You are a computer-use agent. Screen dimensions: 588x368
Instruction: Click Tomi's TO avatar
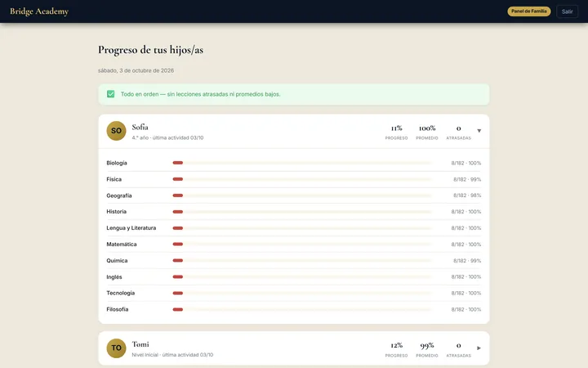point(116,348)
